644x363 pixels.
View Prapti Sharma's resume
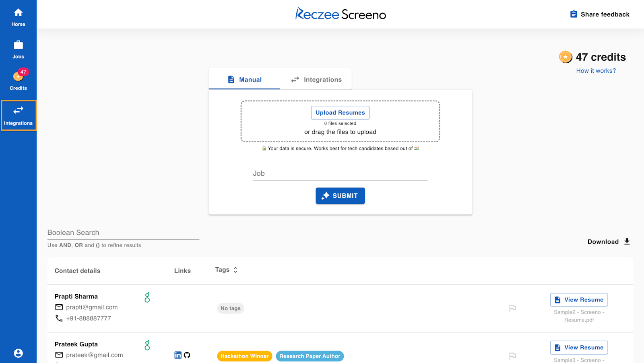(579, 300)
